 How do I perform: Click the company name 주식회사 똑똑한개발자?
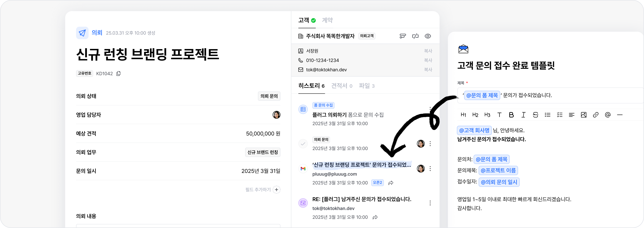(330, 36)
